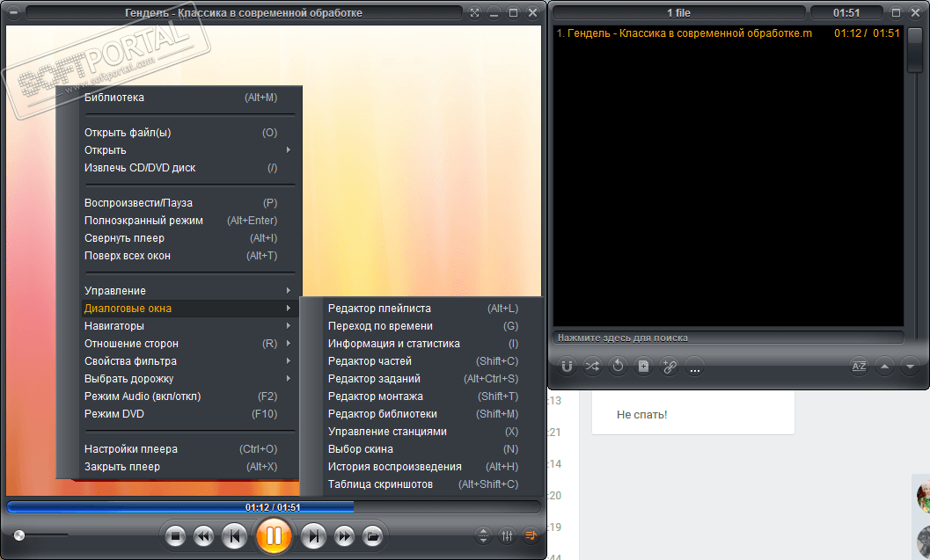Seek on the playback timeline bar
The image size is (930, 560).
(x=274, y=507)
